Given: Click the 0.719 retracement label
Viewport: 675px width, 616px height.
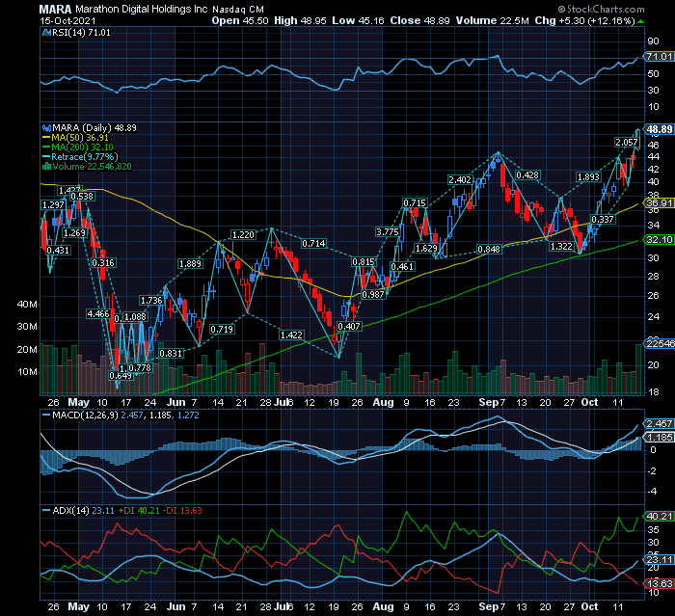Looking at the screenshot, I should 222,330.
